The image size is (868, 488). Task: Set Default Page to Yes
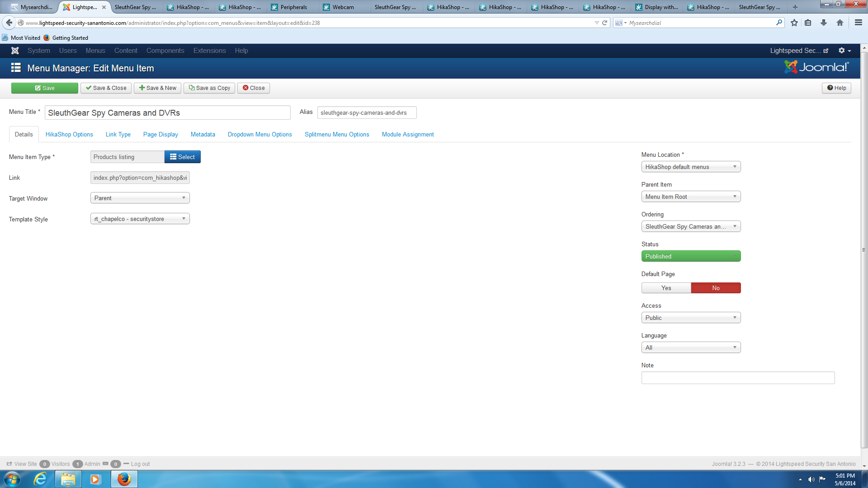(666, 288)
